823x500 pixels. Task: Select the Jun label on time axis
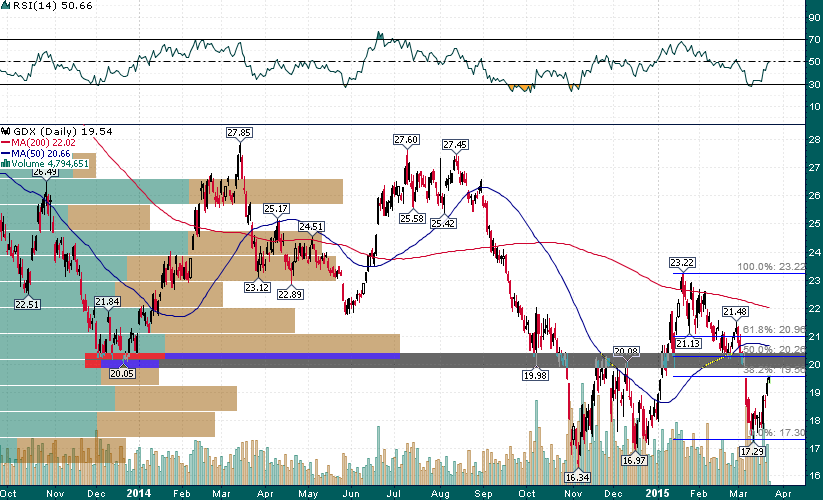pos(351,494)
